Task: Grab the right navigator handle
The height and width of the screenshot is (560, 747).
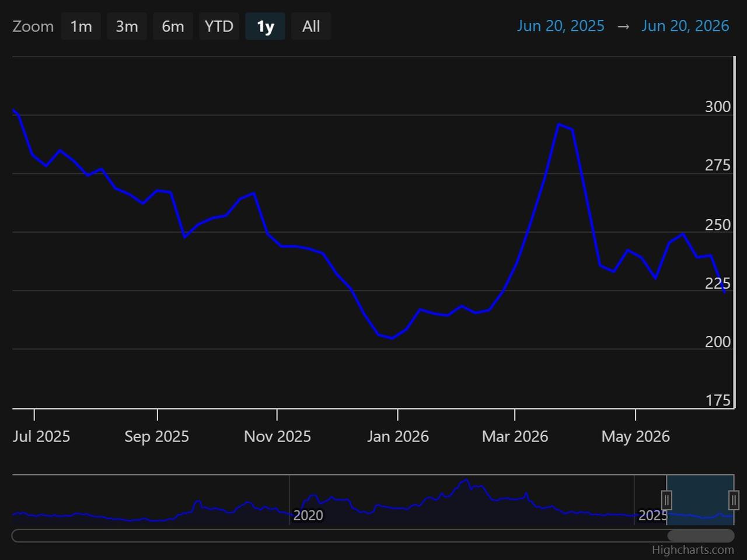Action: pos(734,500)
